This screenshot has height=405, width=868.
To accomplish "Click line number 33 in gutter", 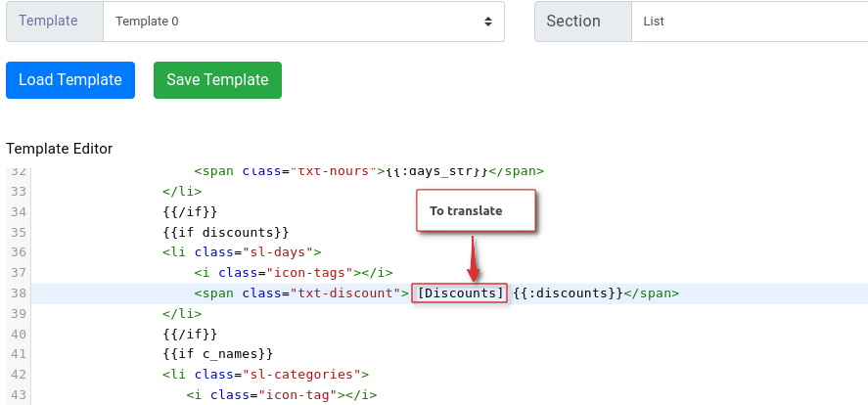I will click(x=19, y=192).
